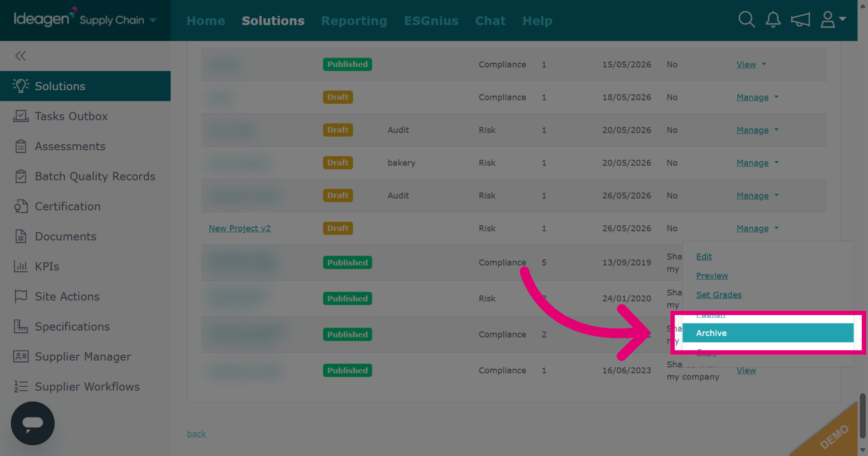Click the Published badge on 13/09/2019 row

[347, 262]
